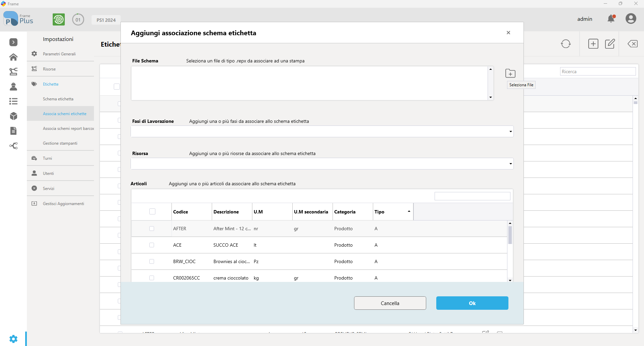This screenshot has width=644, height=346.
Task: Click the Articoli search input field
Action: (472, 196)
